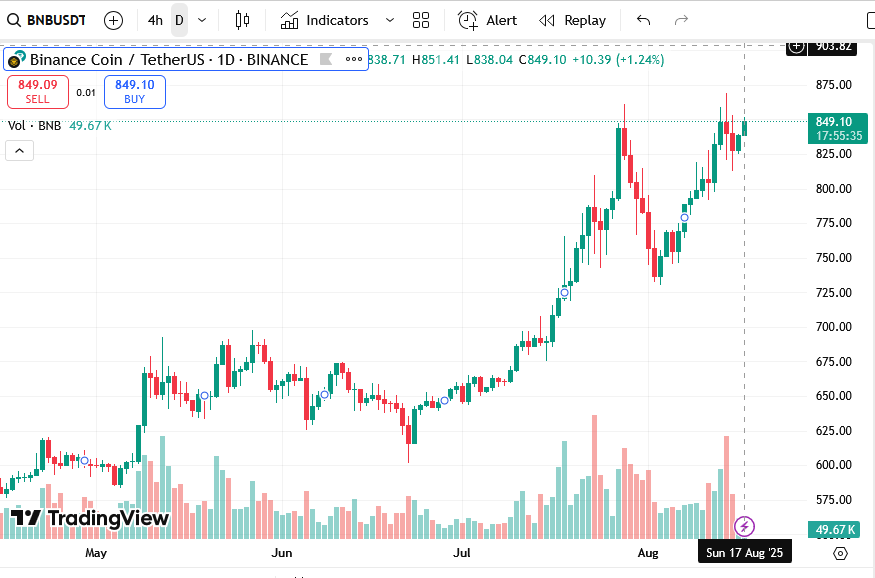Click the red 849.09 SELL button
The height and width of the screenshot is (578, 875).
point(38,92)
